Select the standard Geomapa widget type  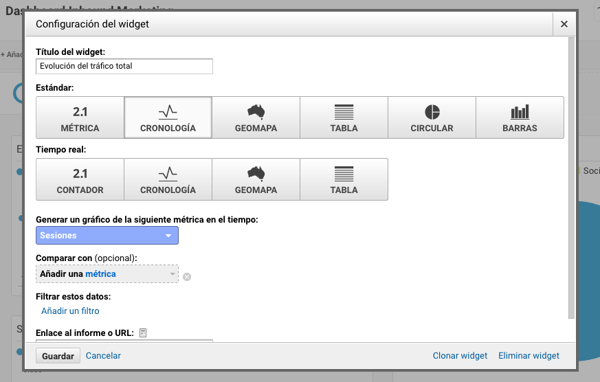coord(256,118)
